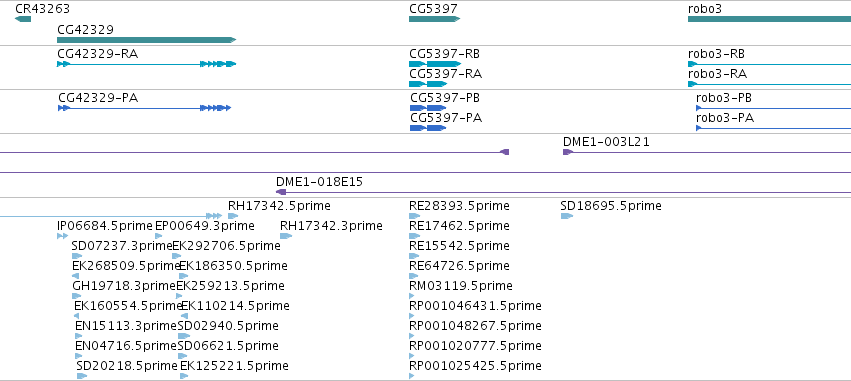
Task: Click the RE28393.5prime EST label
Action: (459, 206)
